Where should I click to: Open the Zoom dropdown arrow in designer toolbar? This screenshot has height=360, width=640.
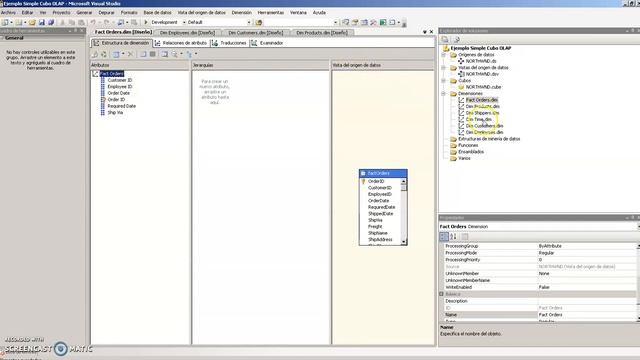(x=181, y=54)
